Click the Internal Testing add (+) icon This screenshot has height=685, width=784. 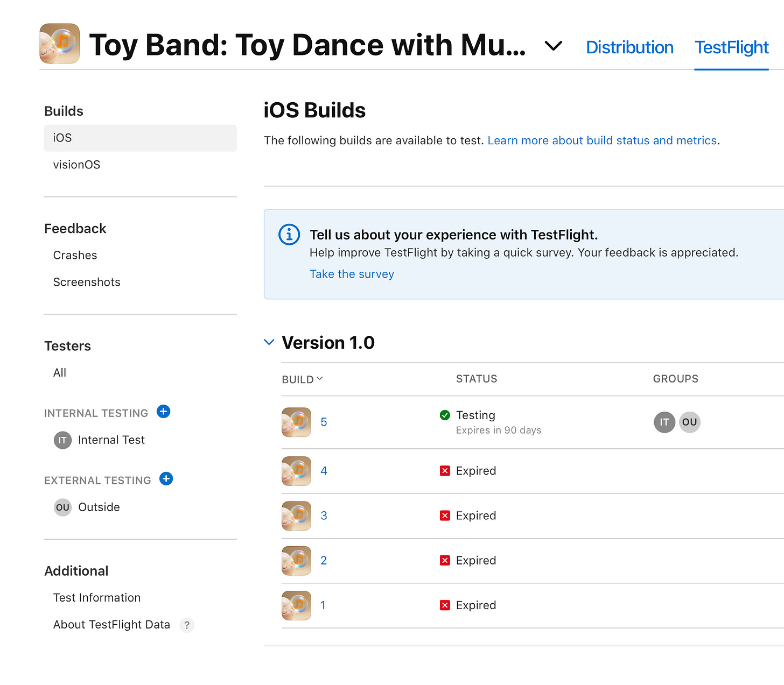tap(163, 411)
